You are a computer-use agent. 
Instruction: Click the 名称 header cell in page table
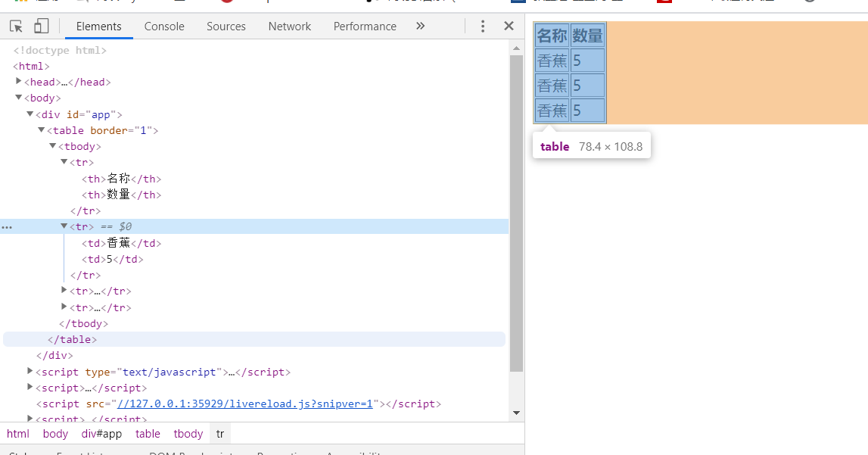(552, 36)
